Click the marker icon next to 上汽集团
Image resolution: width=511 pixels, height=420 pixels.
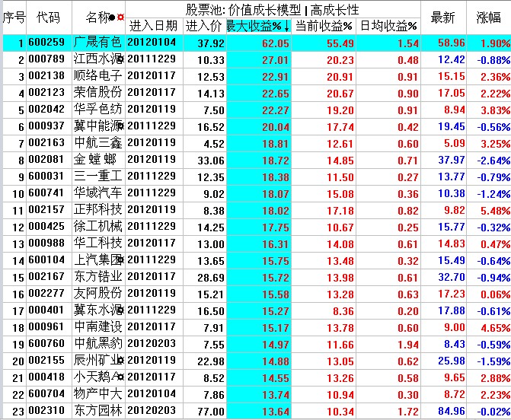tap(121, 260)
